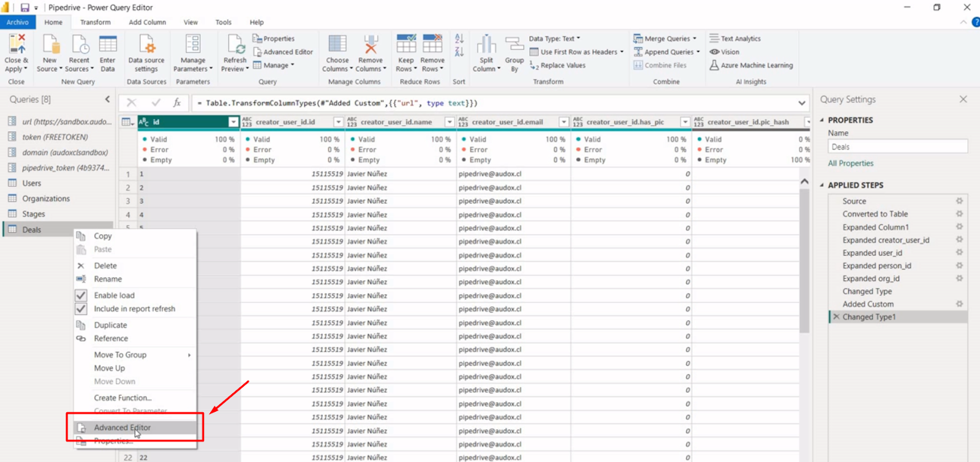Open the Transform ribbon tab
Screen dimensions: 980x462
[96, 22]
